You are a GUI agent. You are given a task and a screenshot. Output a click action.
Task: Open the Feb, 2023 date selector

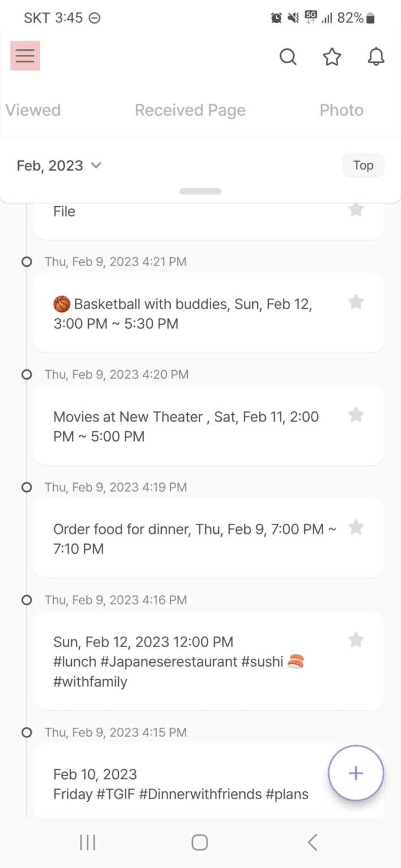point(59,166)
